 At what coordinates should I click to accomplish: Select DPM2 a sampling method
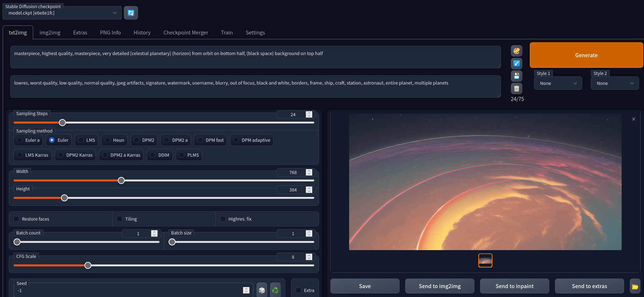pos(176,140)
